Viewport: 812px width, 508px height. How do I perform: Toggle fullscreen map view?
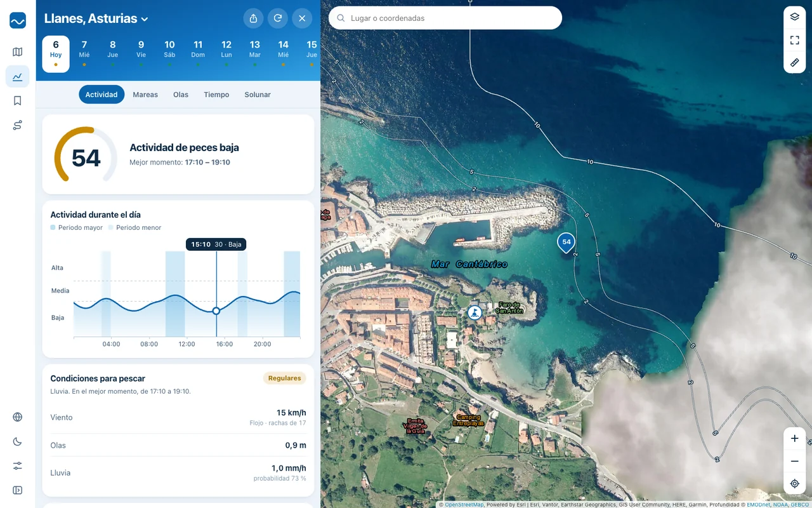coord(795,40)
